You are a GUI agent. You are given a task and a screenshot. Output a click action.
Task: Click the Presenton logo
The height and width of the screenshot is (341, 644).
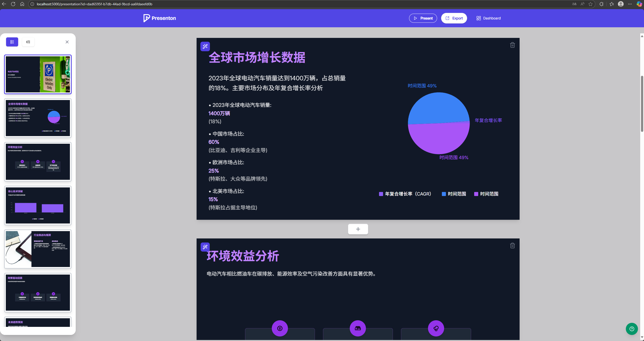coord(159,18)
